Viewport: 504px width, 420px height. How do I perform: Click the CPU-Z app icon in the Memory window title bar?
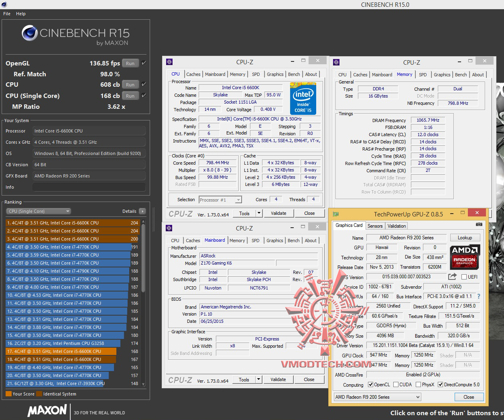[x=336, y=62]
